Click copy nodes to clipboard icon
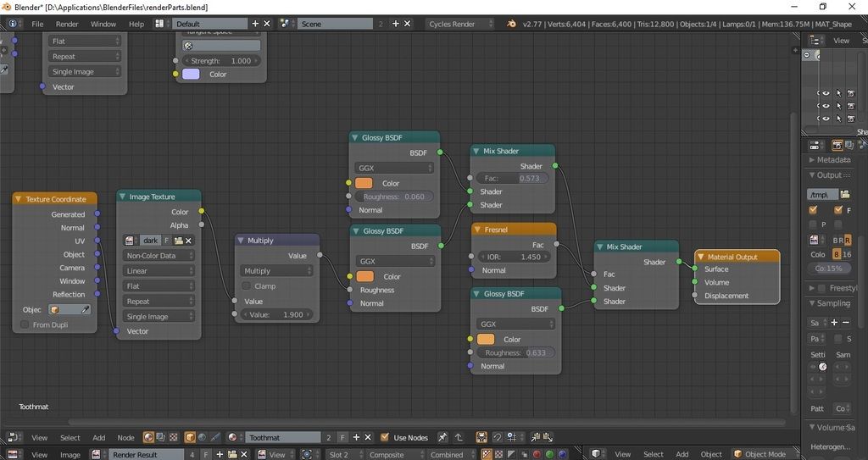This screenshot has width=868, height=460. (x=536, y=437)
